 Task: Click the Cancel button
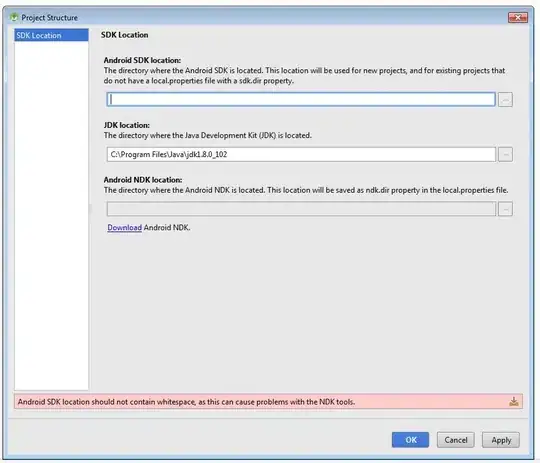coord(456,440)
